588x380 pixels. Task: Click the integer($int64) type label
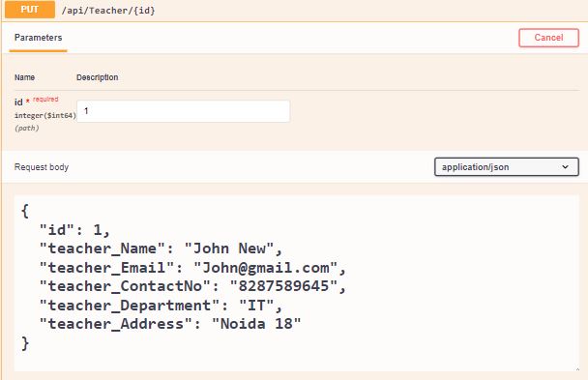(x=45, y=116)
